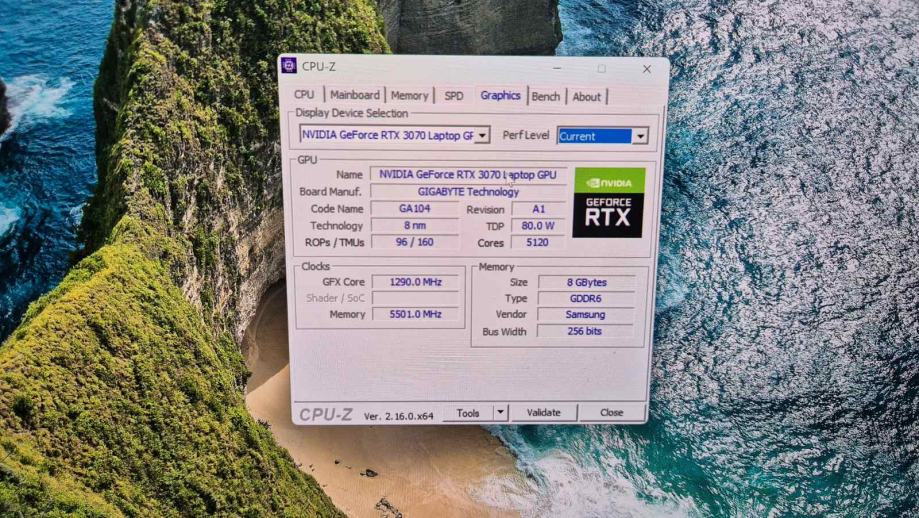The height and width of the screenshot is (518, 919).
Task: Click the 8 GBytes memory size value
Action: coord(586,282)
